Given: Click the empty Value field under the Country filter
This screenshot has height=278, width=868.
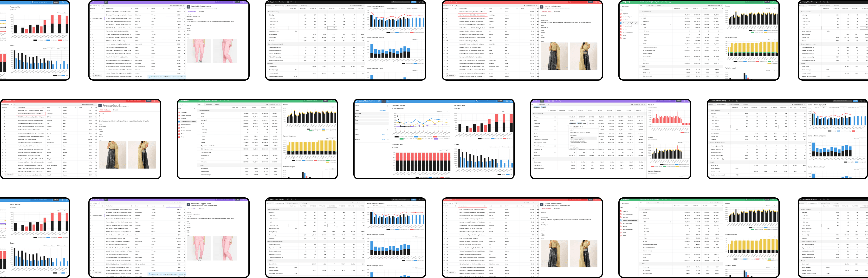Looking at the screenshot, I should [x=372, y=124].
